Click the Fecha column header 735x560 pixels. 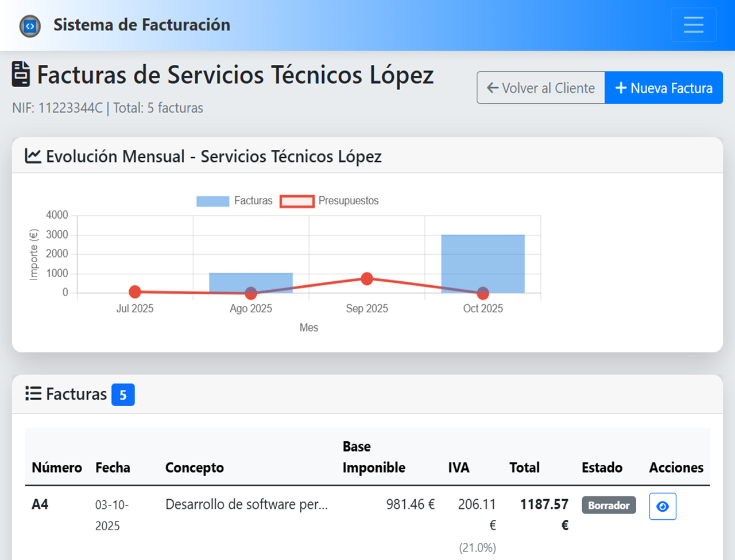[x=113, y=468]
